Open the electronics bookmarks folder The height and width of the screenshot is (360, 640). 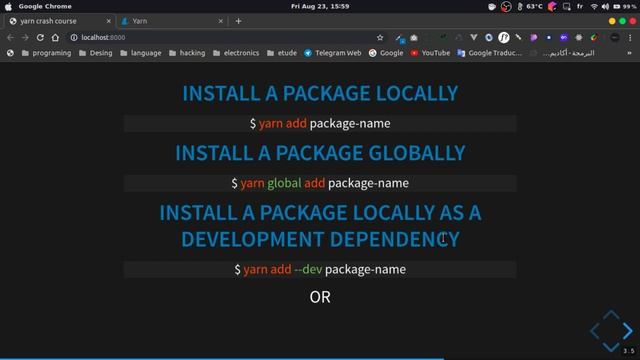236,53
